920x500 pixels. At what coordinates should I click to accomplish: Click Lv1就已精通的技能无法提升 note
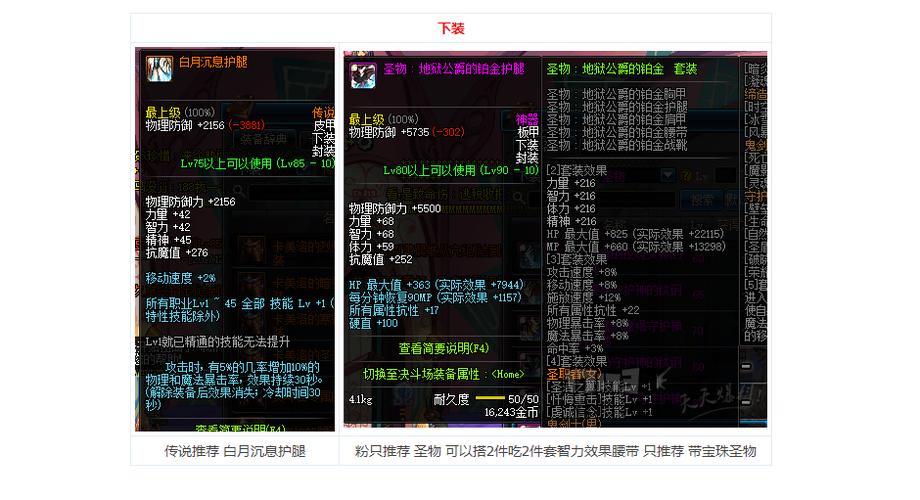(218, 342)
